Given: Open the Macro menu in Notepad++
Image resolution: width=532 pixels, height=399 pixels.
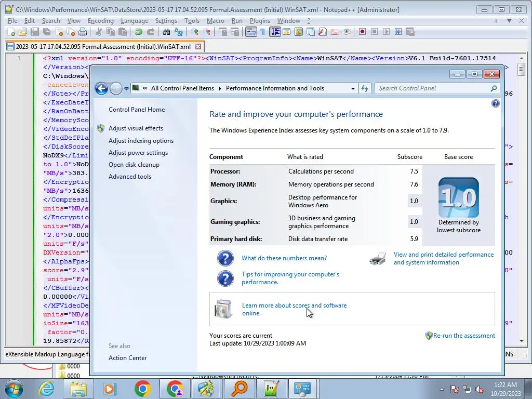Looking at the screenshot, I should point(216,21).
